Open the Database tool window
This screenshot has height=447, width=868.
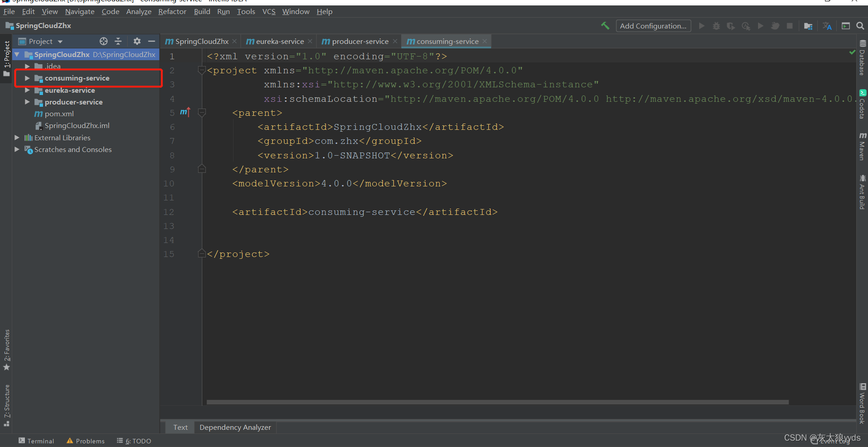pos(863,57)
